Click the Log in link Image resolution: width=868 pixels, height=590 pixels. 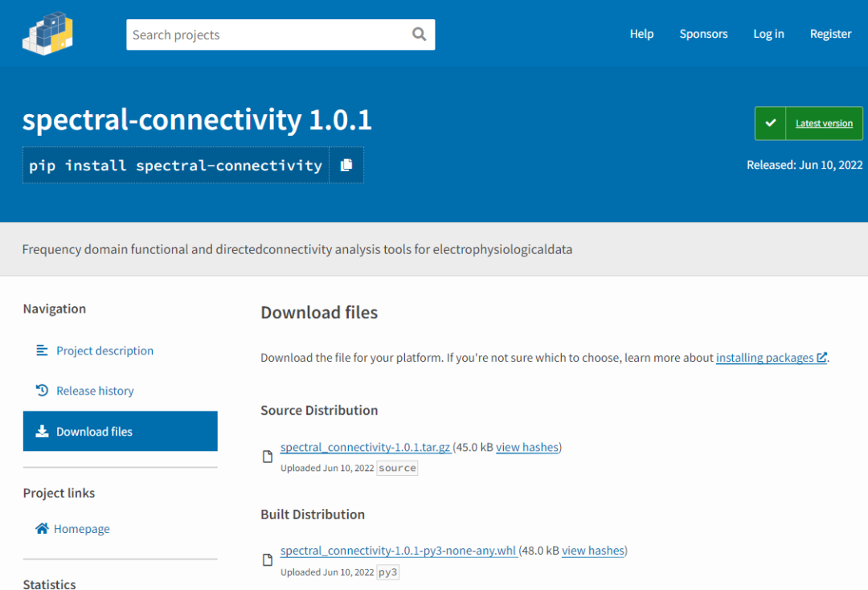click(768, 34)
